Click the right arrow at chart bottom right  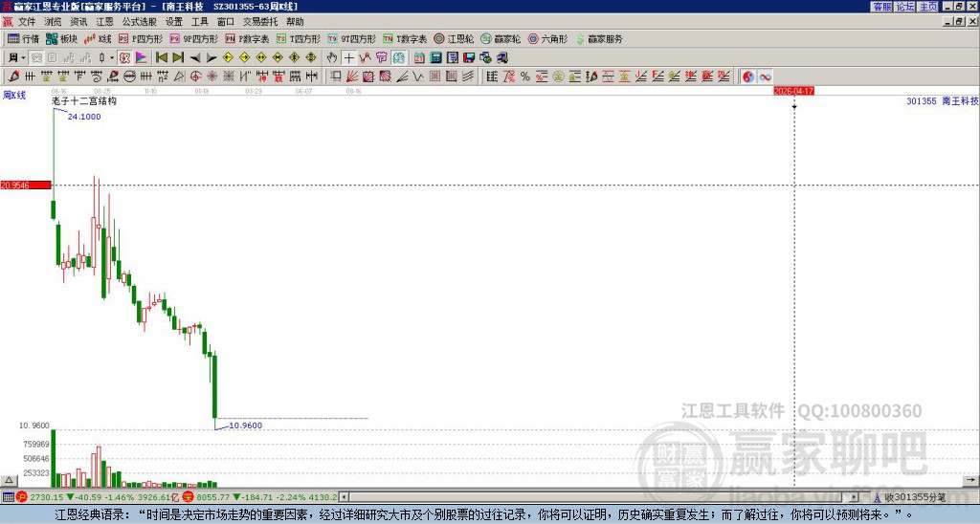pos(970,480)
